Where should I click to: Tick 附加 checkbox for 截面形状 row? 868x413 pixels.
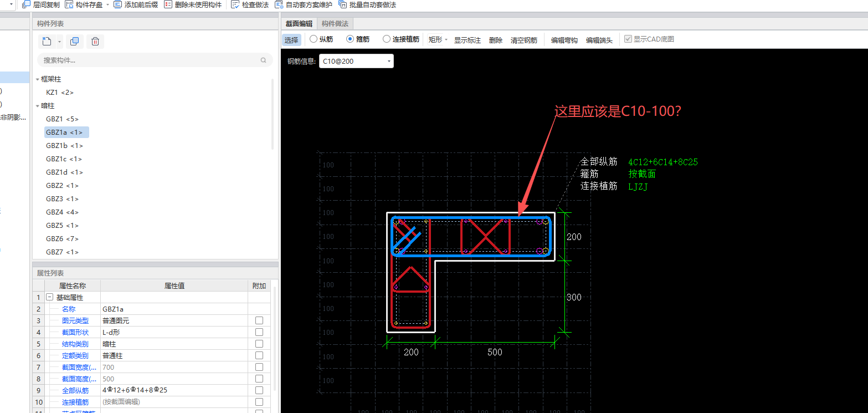click(259, 332)
